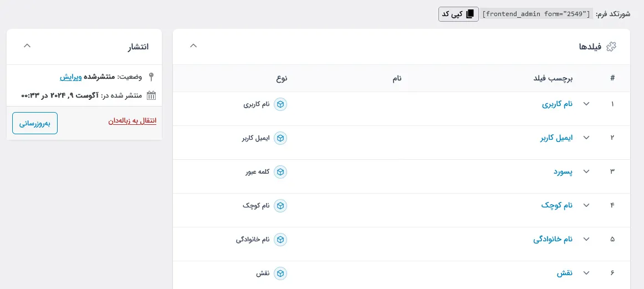
Task: Click the cube type icon for کلمه عبور
Action: [280, 172]
